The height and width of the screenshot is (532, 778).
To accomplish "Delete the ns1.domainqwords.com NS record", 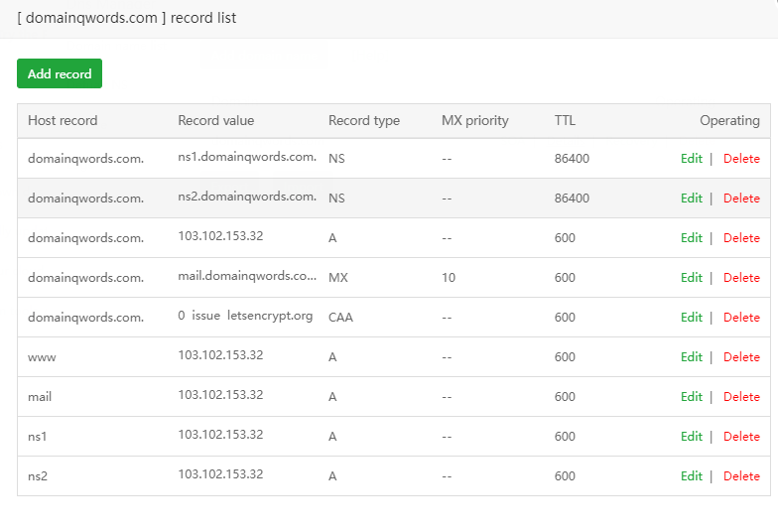I will pos(741,159).
